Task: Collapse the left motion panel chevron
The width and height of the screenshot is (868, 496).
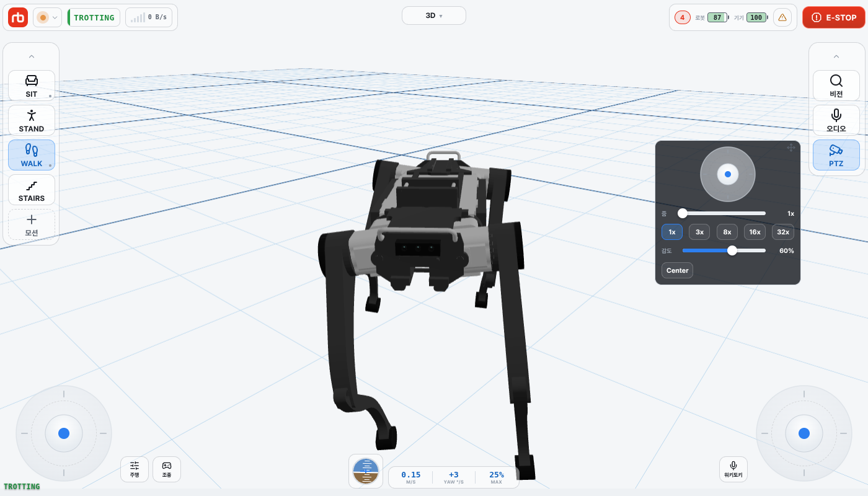Action: click(x=32, y=56)
